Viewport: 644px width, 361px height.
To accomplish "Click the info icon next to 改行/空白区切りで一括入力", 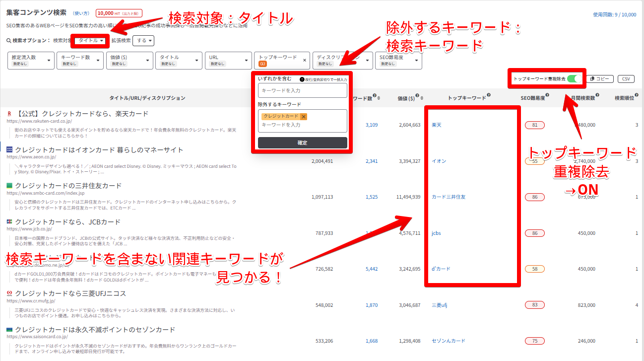I will (302, 79).
